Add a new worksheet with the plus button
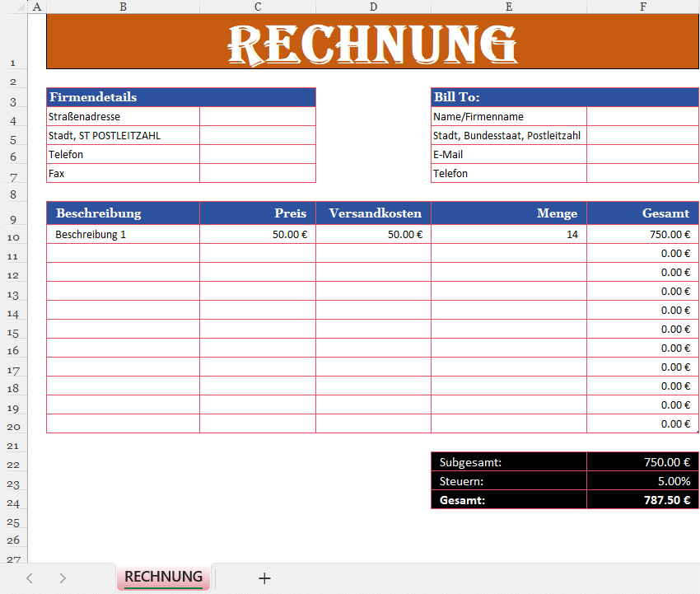The height and width of the screenshot is (594, 700). [x=264, y=578]
